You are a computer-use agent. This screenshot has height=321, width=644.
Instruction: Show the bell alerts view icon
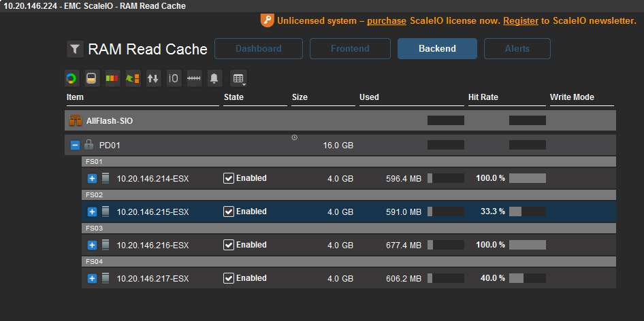coord(214,78)
